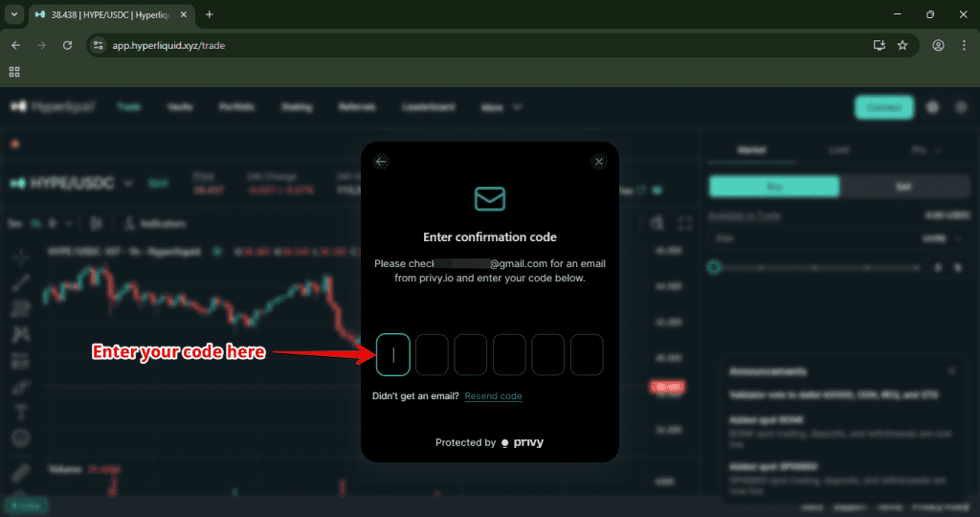This screenshot has height=517, width=980.
Task: Open a new browser tab
Action: (210, 14)
